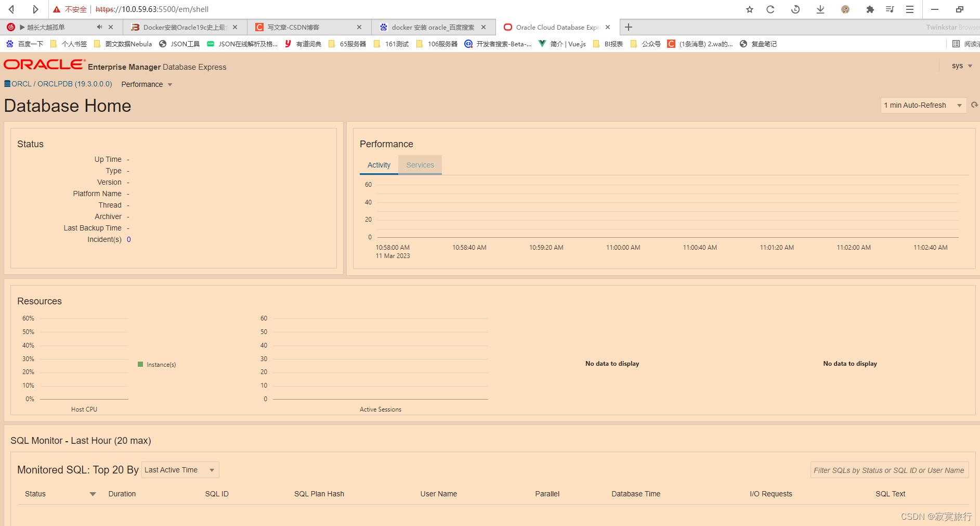Close the 写文章-CSDN博客 tab

coord(359,27)
